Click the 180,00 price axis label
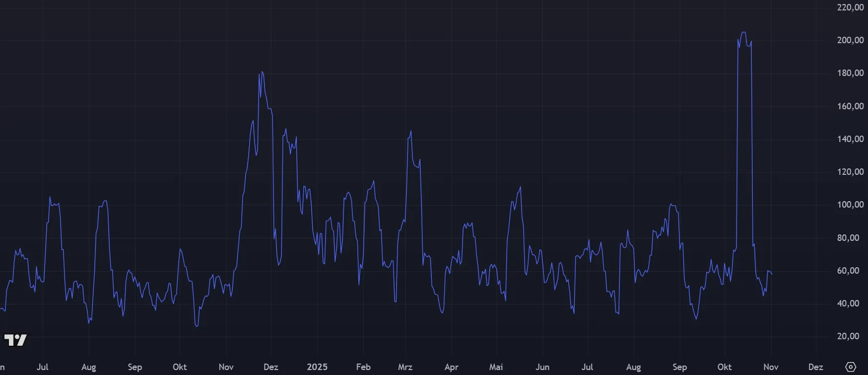The width and height of the screenshot is (868, 375). [x=850, y=73]
